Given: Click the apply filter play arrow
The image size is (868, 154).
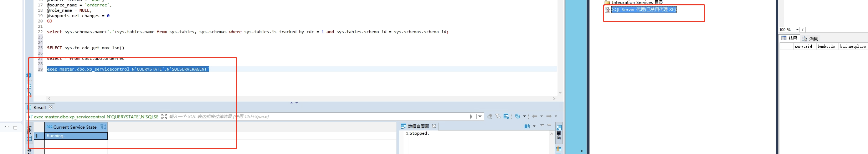Looking at the screenshot, I should (471, 117).
